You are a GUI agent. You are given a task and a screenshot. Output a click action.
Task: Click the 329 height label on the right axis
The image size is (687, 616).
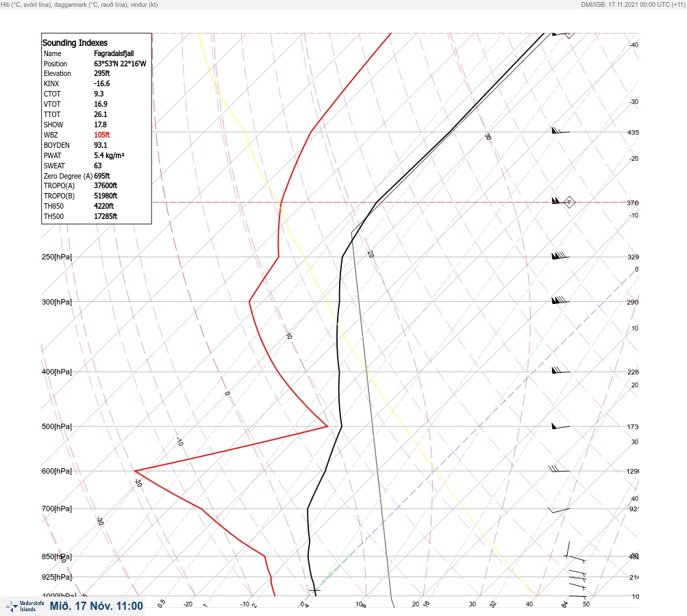coord(633,257)
